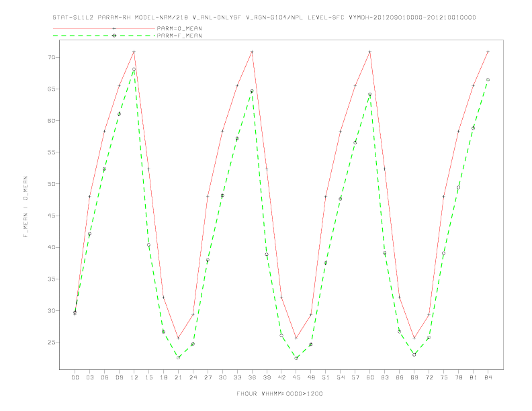The image size is (532, 411).
Task: Click the x-axis tick label 03
Action: tap(89, 377)
